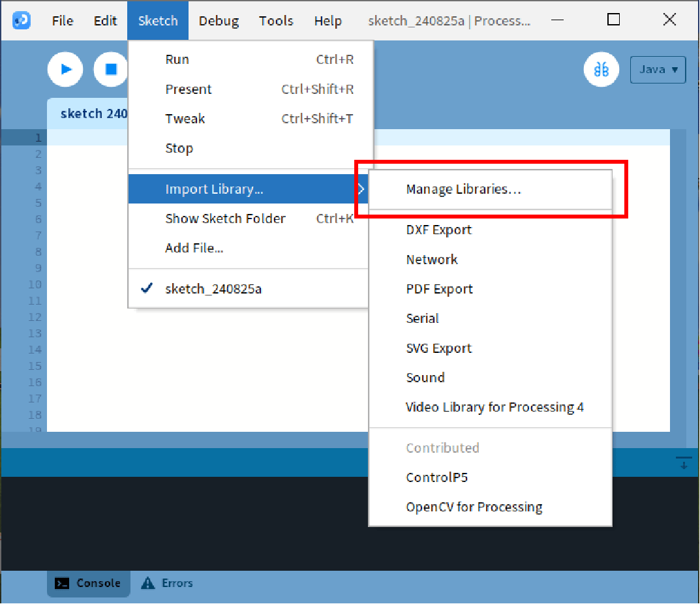
Task: Open Manage Libraries…
Action: click(x=490, y=189)
